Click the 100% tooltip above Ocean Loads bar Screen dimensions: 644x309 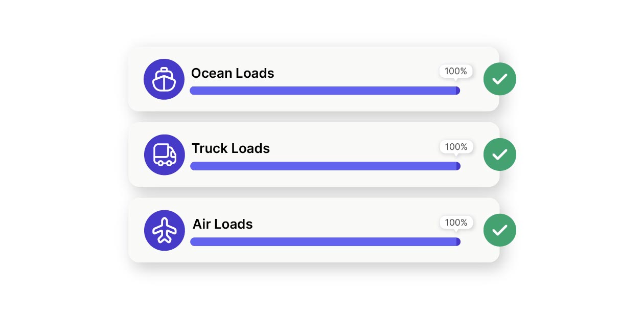(456, 71)
